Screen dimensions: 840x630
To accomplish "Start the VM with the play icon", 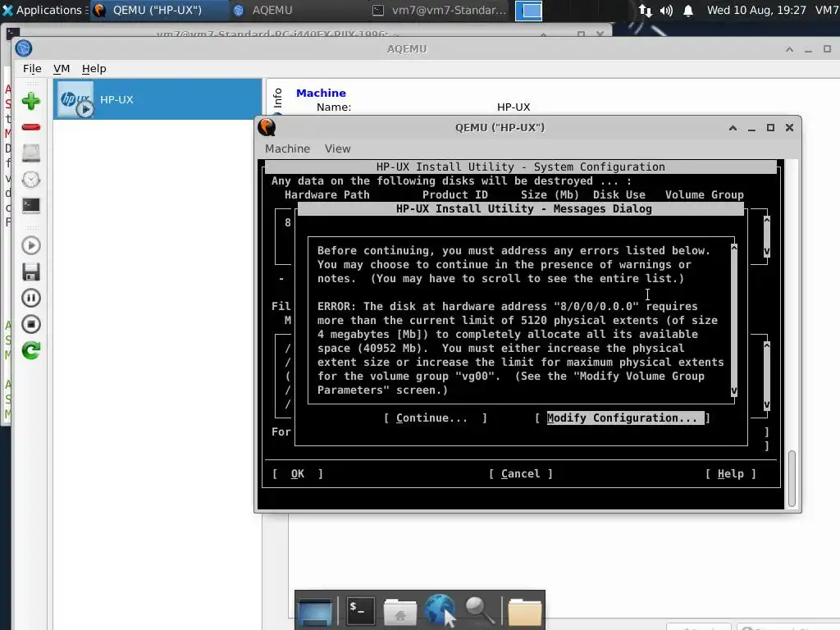I will click(x=31, y=245).
